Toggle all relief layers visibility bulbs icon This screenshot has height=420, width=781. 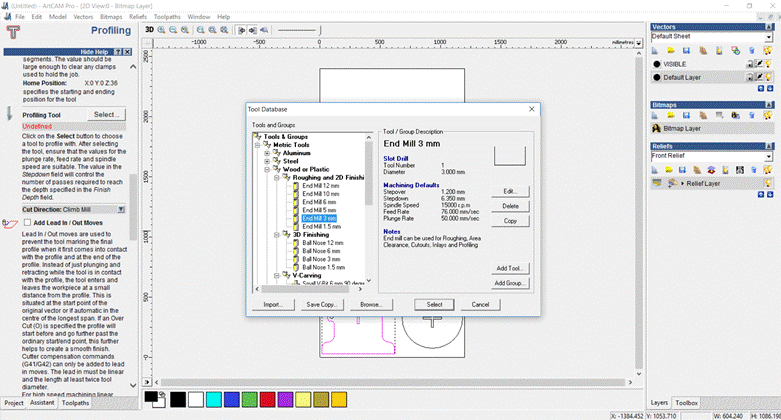tap(768, 170)
